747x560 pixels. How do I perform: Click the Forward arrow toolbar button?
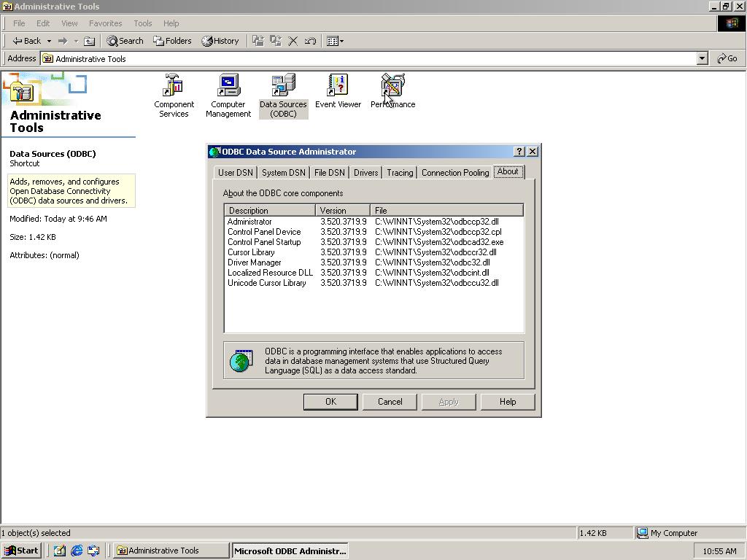click(63, 41)
